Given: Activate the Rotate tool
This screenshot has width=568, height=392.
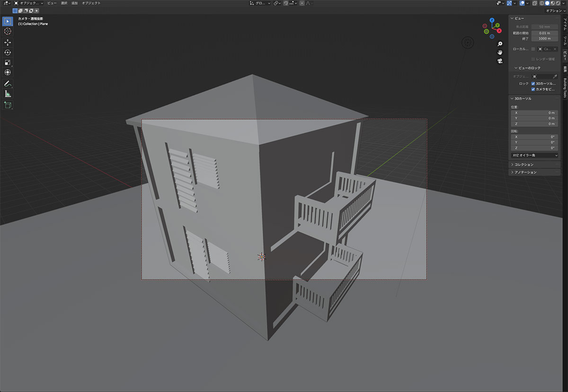Looking at the screenshot, I should pos(8,52).
